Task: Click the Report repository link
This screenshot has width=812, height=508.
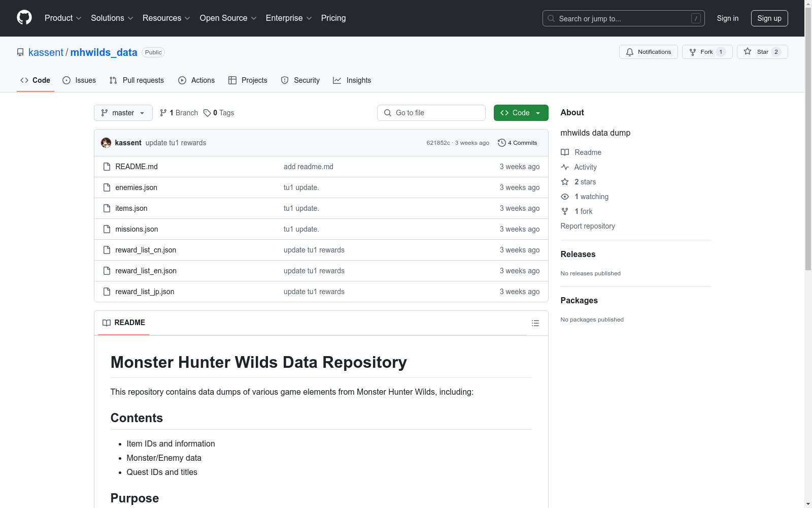Action: tap(588, 226)
